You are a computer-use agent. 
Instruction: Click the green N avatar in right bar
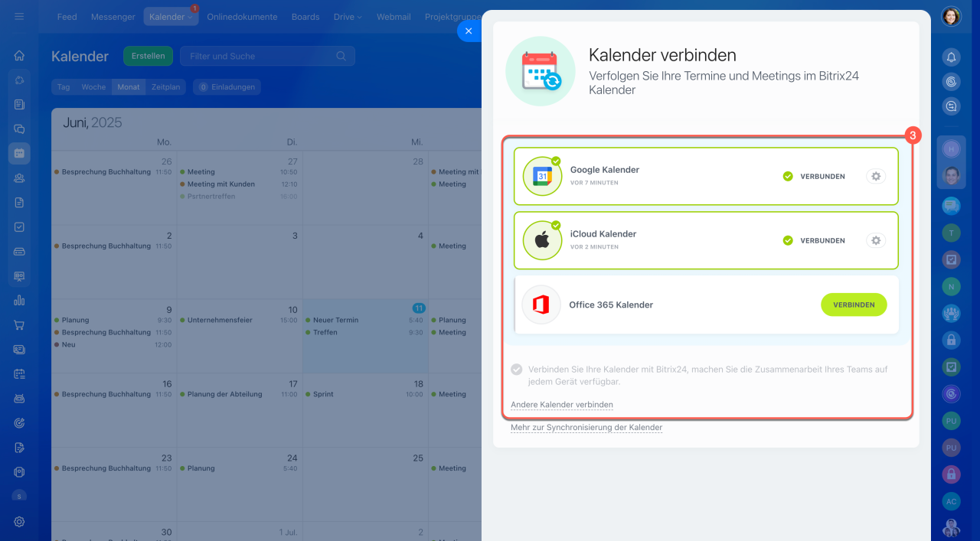(951, 286)
